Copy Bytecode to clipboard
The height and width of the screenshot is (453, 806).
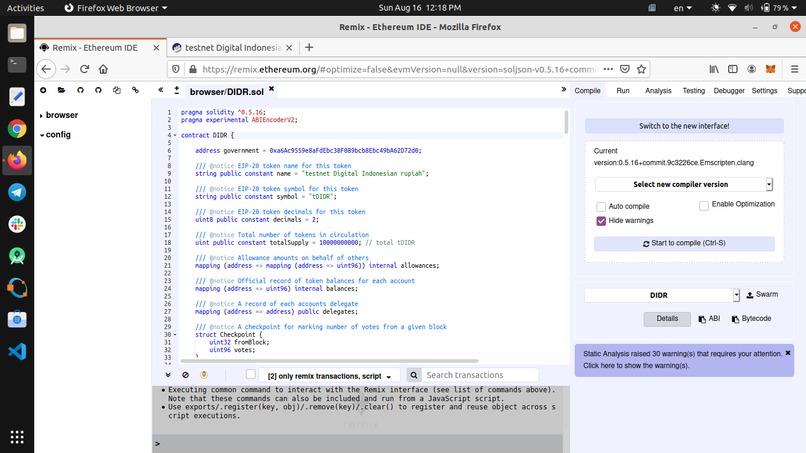pyautogui.click(x=752, y=319)
